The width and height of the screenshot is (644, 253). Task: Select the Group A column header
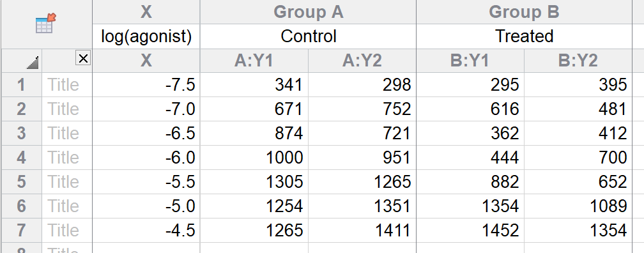[308, 12]
